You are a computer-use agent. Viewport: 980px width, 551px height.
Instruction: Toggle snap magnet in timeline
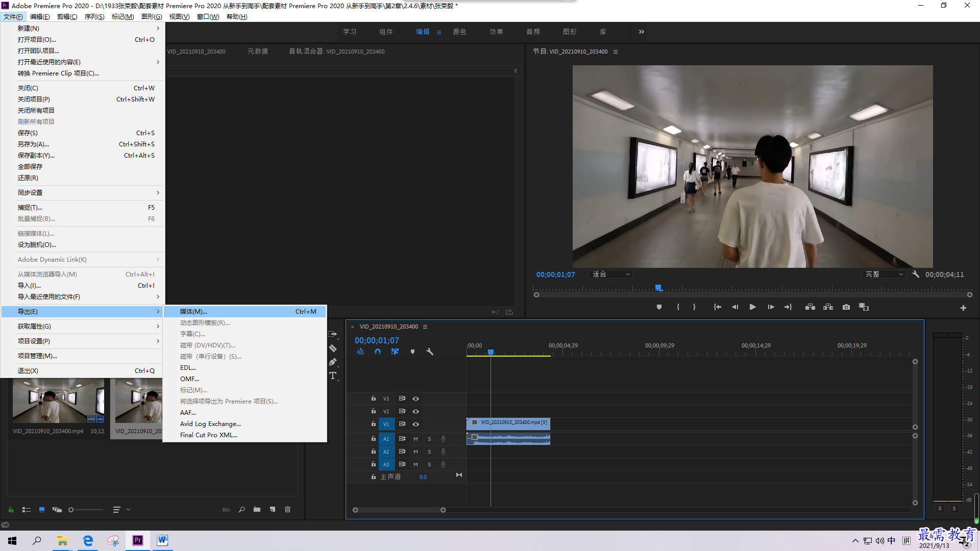coord(378,352)
